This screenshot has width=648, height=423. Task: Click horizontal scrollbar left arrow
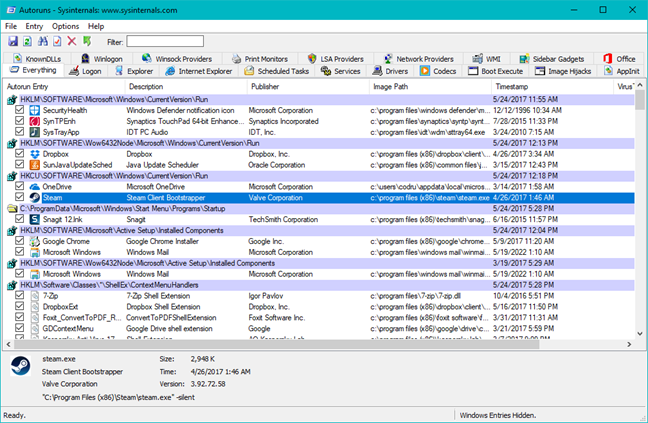click(x=8, y=344)
